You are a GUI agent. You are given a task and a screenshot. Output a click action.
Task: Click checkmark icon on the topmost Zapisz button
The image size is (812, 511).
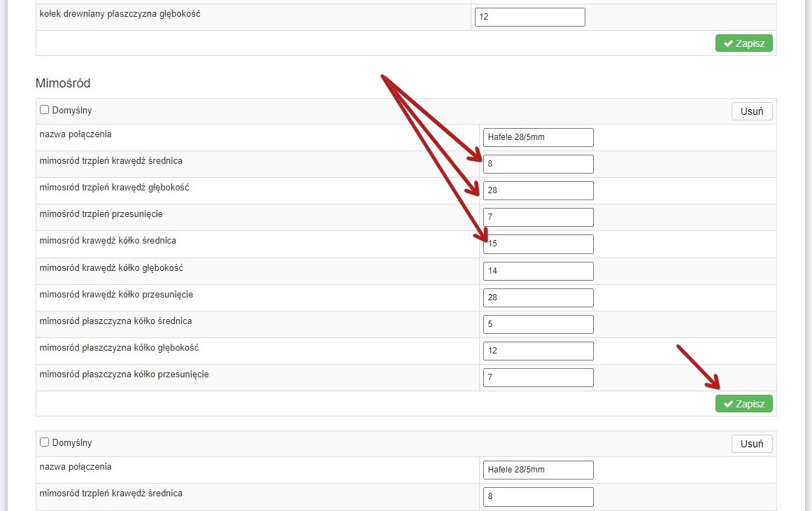(727, 43)
